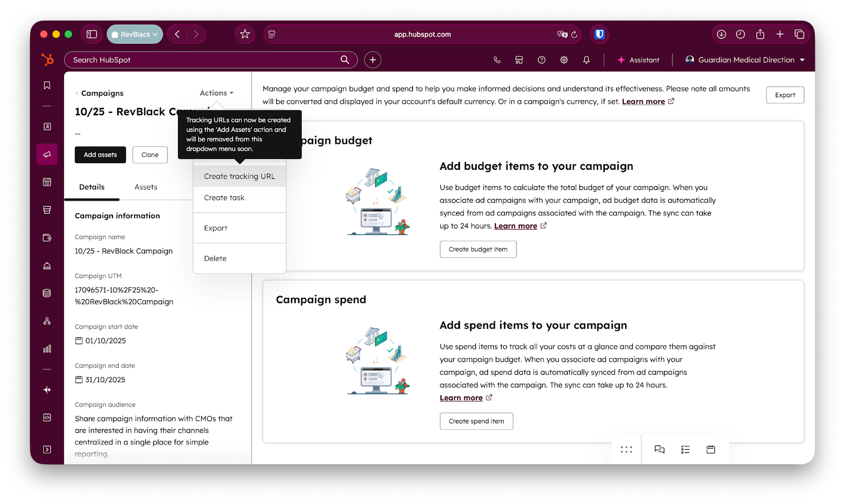Click the HubSpot sprocket logo

(x=48, y=60)
